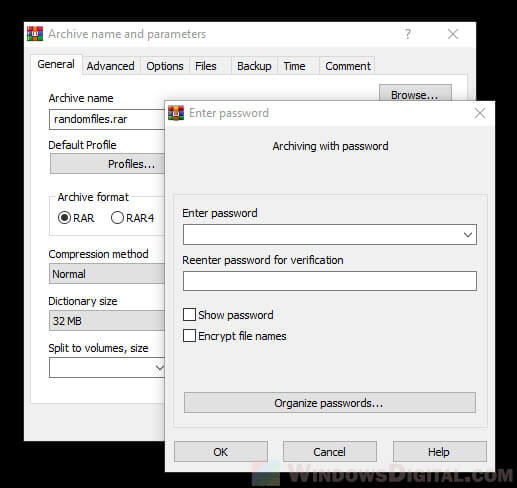Screen dimensions: 517x488
Task: Switch to the Advanced tab
Action: [111, 66]
